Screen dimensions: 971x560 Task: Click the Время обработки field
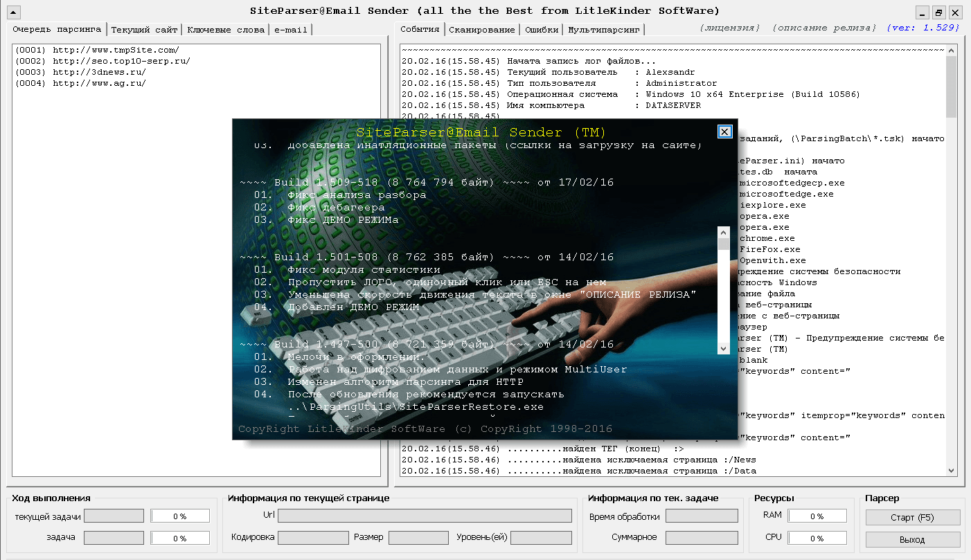[702, 516]
